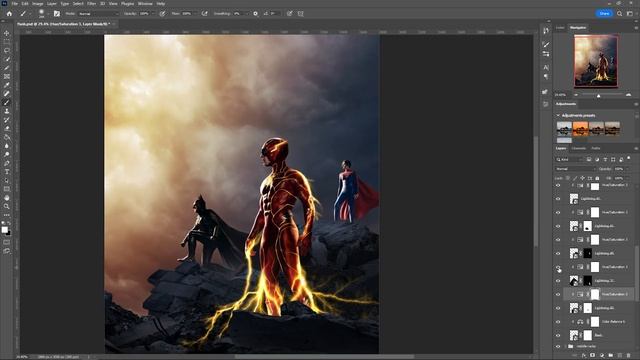
Task: Create a new group folder icon
Action: (x=611, y=356)
